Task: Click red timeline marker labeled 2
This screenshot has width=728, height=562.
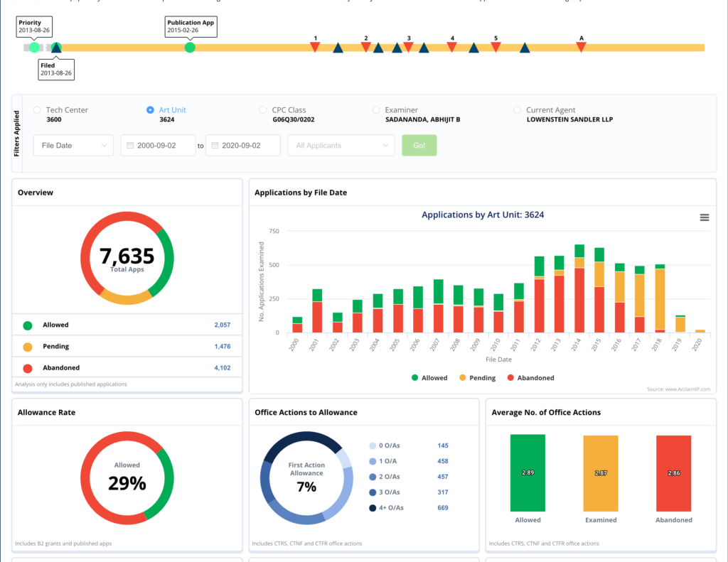Action: pyautogui.click(x=366, y=47)
